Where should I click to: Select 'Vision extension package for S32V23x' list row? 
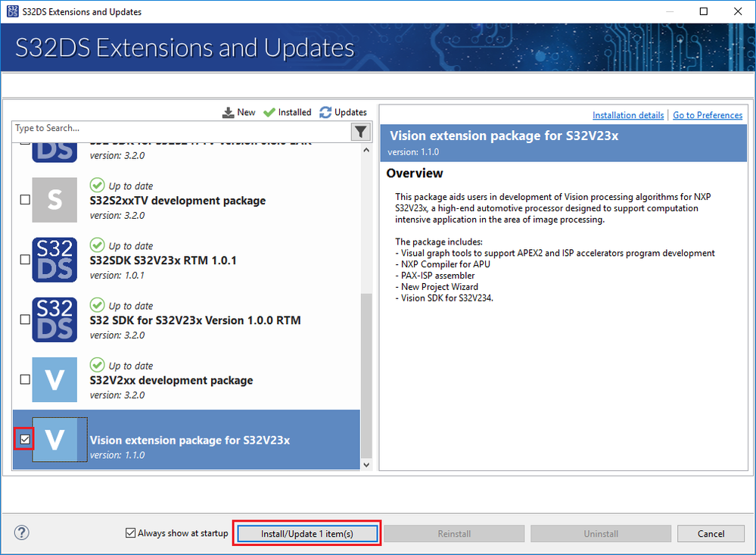(x=186, y=440)
